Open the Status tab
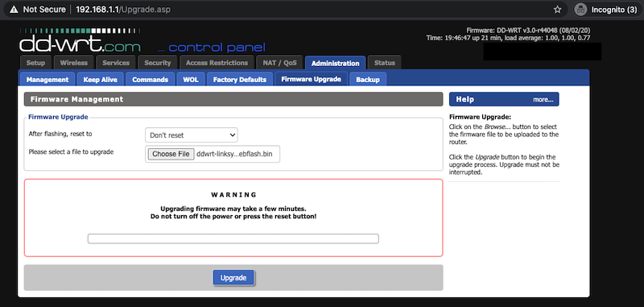Screen dimensions: 644x307 click(x=385, y=63)
